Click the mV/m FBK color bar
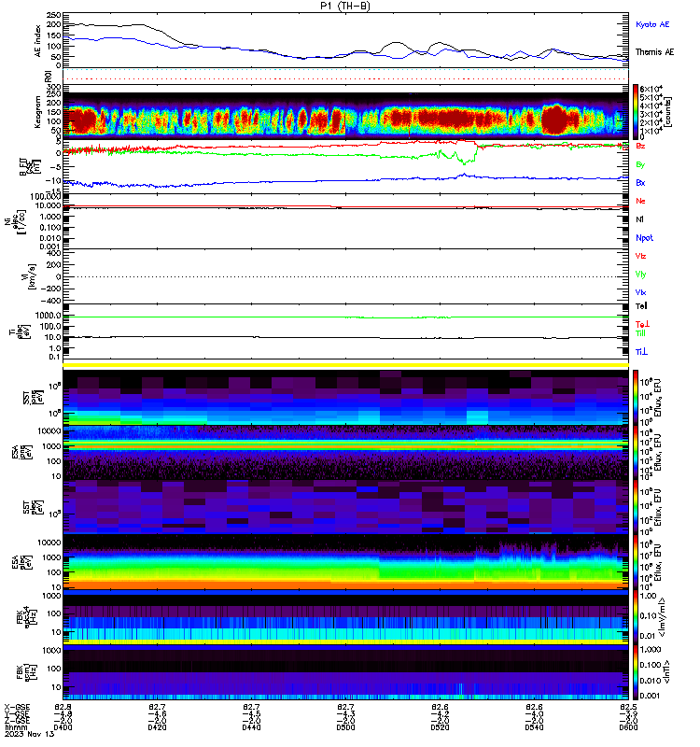Screen dimensions: 700x747 pos(636,618)
